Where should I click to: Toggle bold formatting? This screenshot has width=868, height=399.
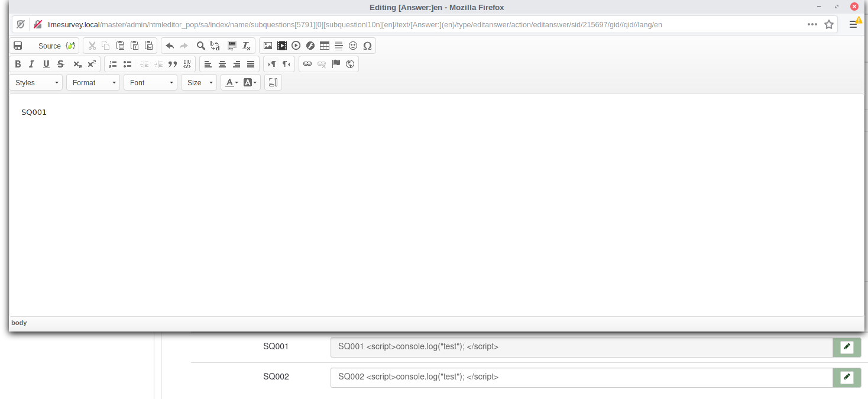18,64
